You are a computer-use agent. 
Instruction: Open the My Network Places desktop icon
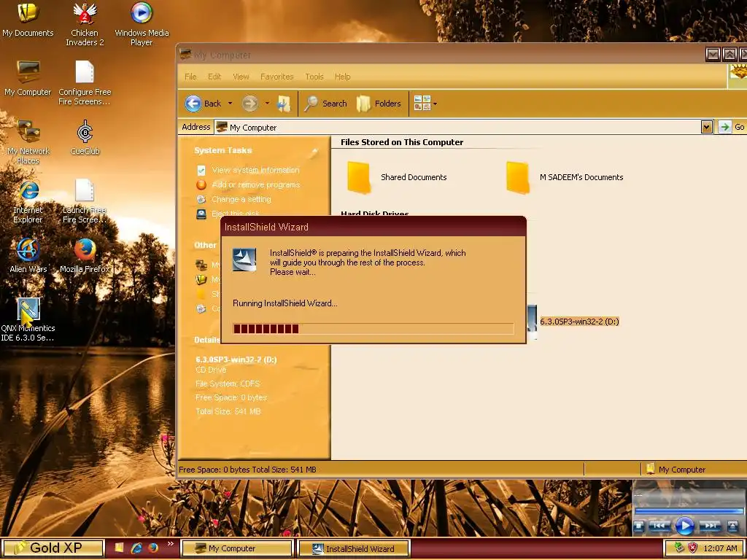28,142
